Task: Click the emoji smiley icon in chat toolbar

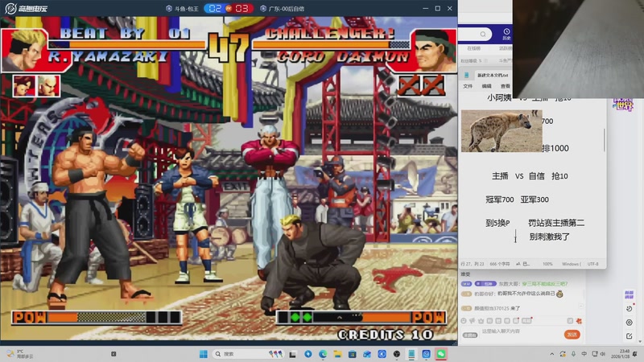Action: point(464,321)
